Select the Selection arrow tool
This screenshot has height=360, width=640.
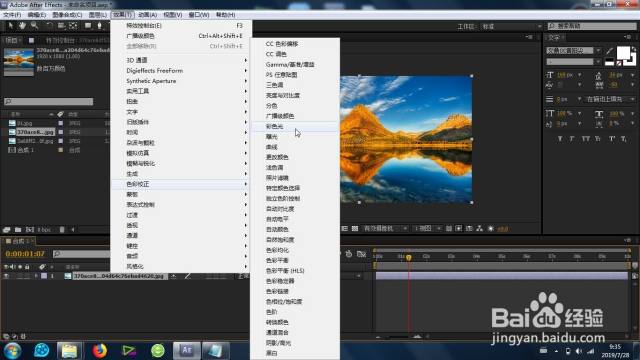11,26
